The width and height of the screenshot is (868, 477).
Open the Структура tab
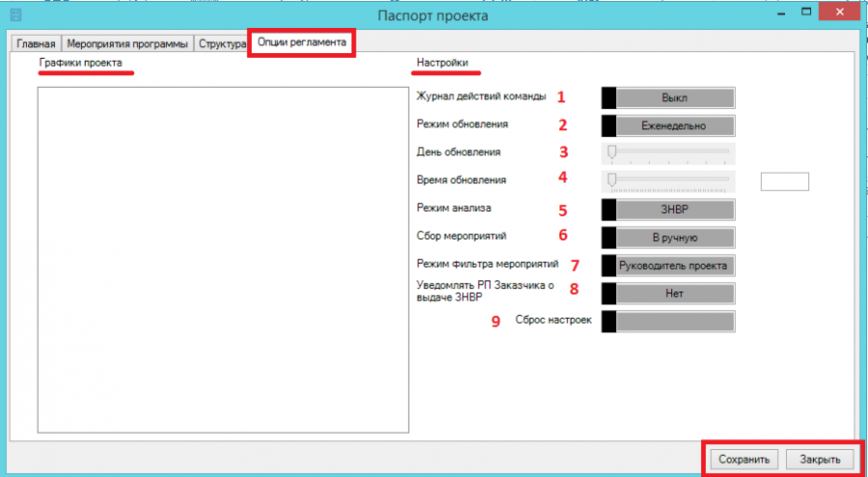tap(221, 43)
